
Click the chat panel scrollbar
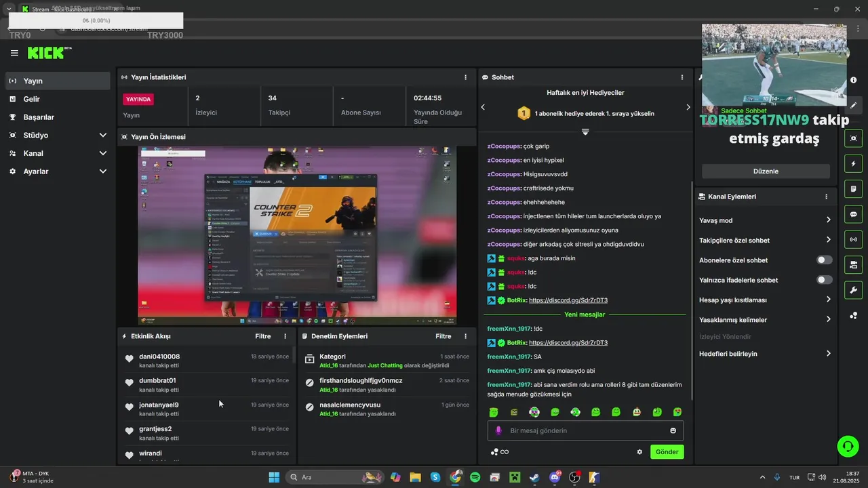[691, 291]
